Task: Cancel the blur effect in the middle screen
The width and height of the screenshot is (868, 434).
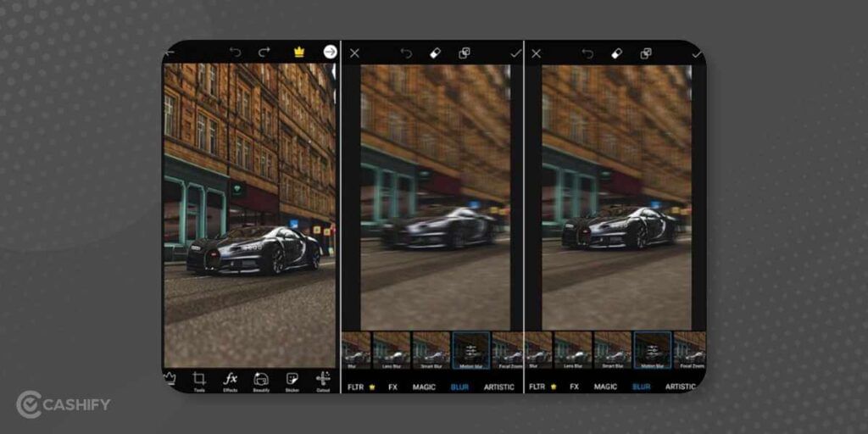Action: (355, 53)
